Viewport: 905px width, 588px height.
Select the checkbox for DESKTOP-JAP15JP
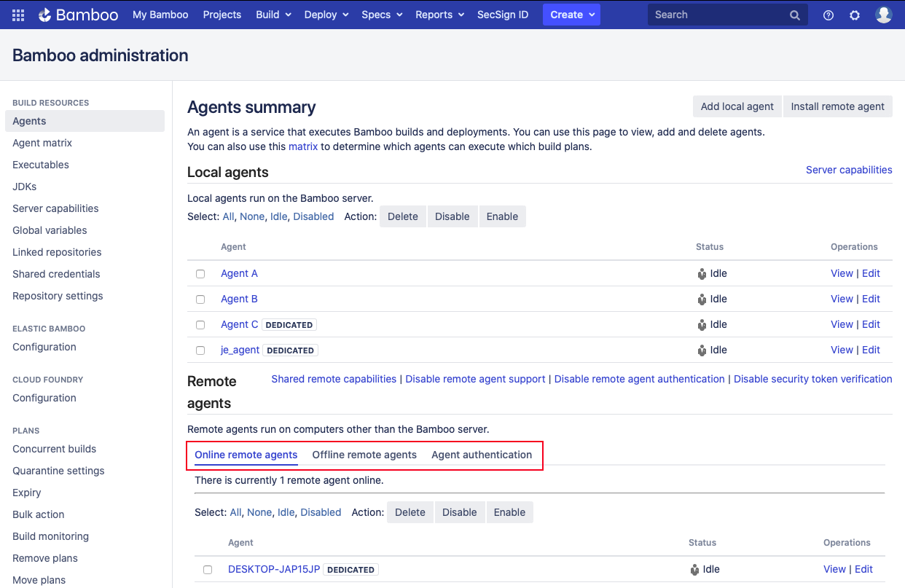pyautogui.click(x=208, y=570)
